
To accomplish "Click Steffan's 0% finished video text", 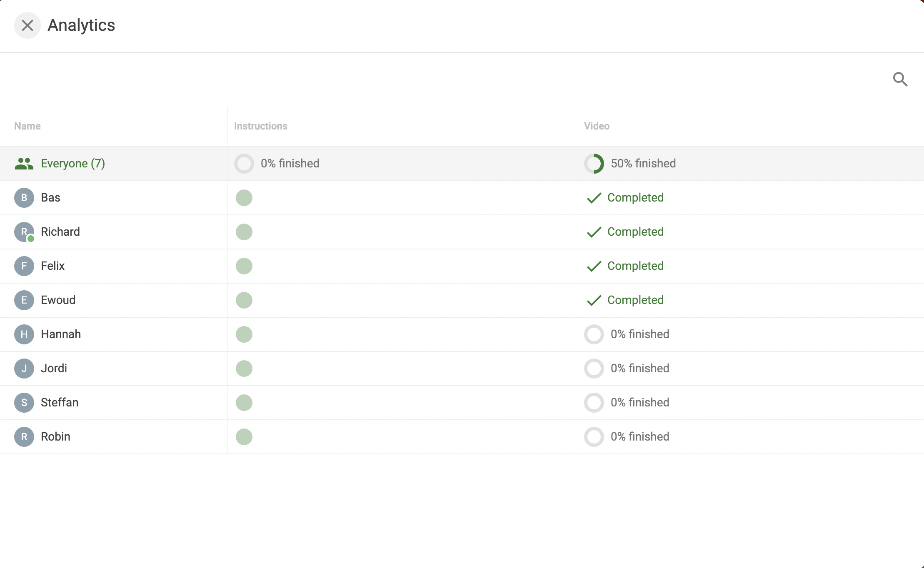I will [x=640, y=403].
